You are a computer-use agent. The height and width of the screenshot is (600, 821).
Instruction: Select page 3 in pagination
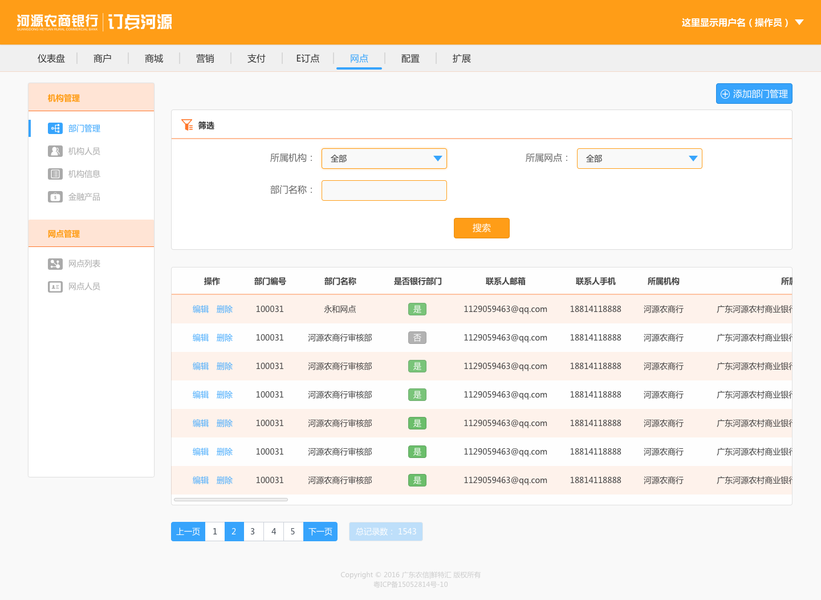pos(253,531)
